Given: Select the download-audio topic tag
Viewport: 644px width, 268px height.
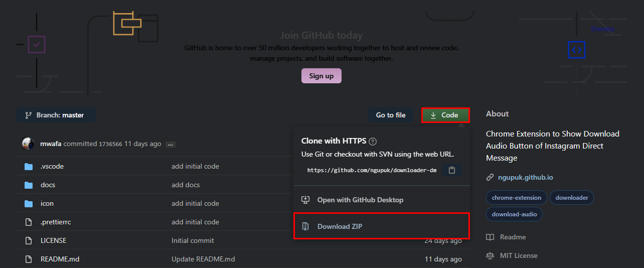Looking at the screenshot, I should 514,214.
